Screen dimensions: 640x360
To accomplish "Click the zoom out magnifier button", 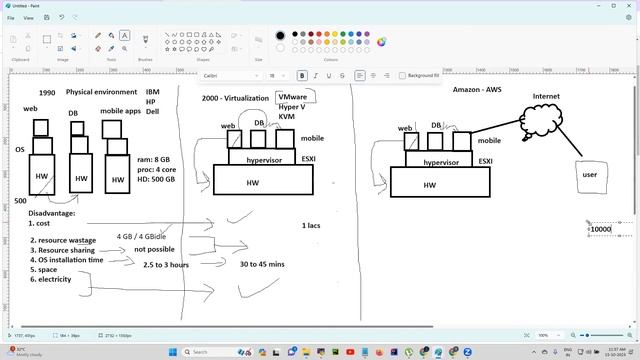I will coord(573,335).
